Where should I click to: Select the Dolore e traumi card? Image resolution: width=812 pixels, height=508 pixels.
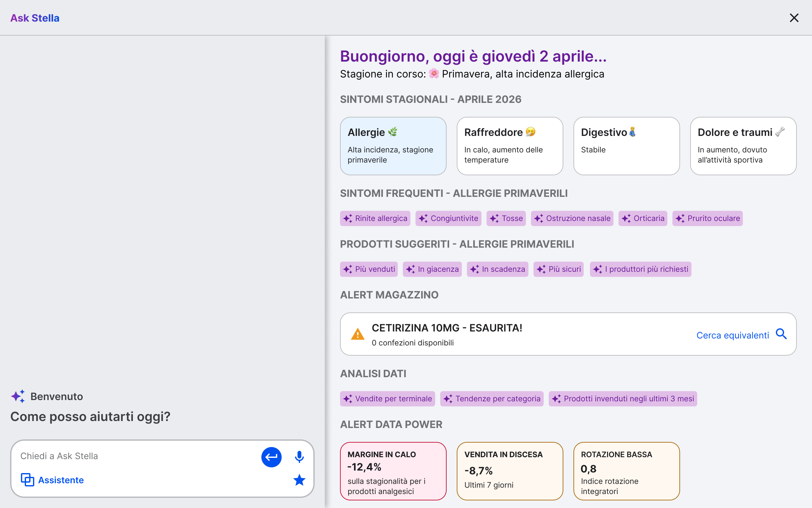[x=743, y=146]
